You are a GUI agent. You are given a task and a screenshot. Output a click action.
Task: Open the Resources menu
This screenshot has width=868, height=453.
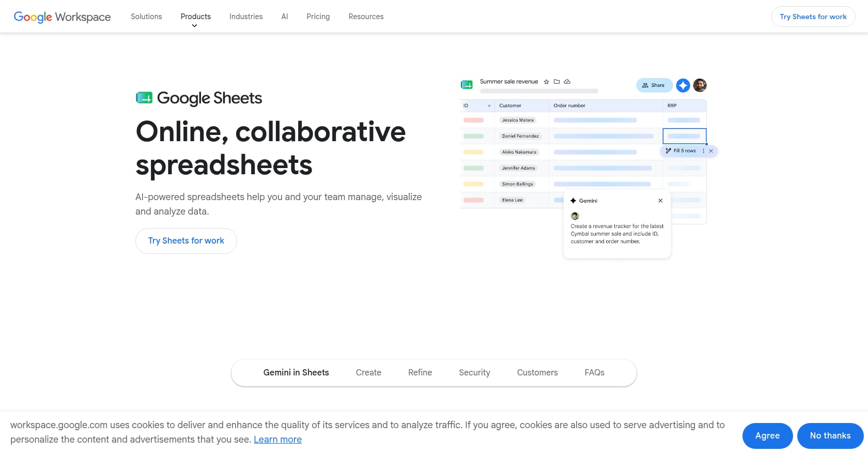[366, 17]
